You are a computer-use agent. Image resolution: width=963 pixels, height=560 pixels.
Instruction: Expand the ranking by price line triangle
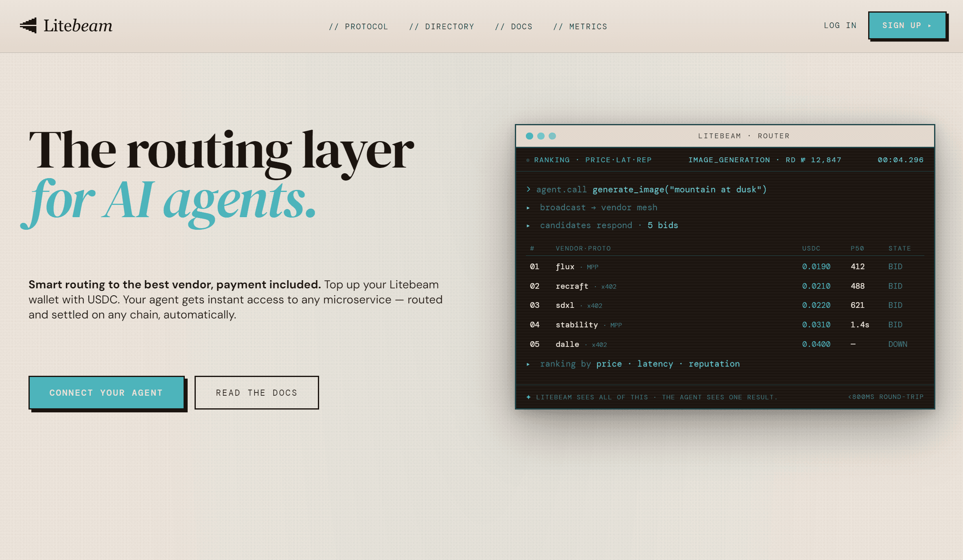pyautogui.click(x=528, y=364)
